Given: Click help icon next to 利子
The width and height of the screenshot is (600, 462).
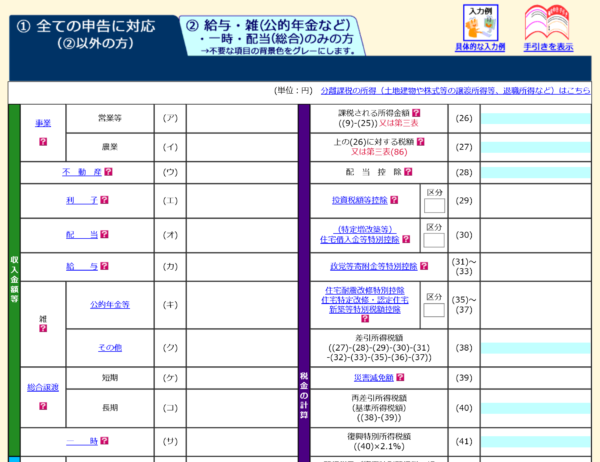Looking at the screenshot, I should [104, 200].
